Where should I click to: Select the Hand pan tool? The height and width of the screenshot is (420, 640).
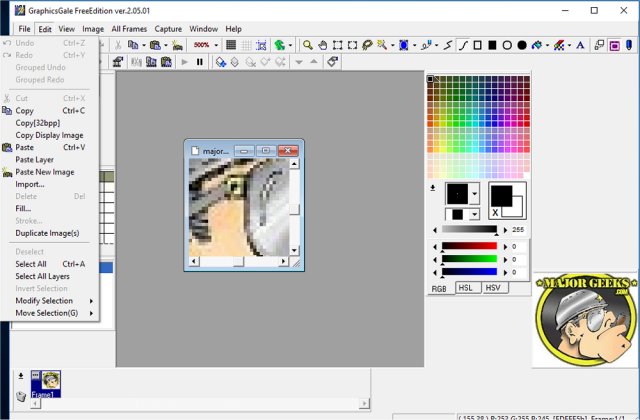coord(324,45)
